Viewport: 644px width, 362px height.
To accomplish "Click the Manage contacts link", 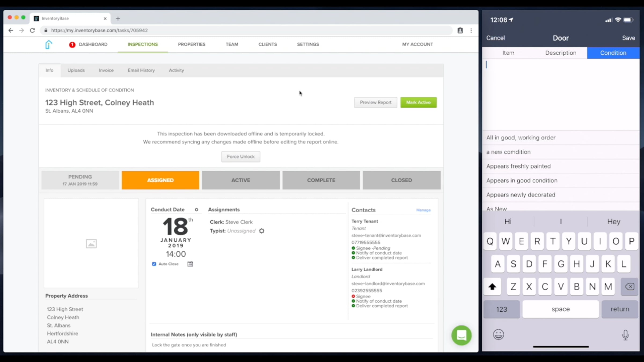I will click(423, 210).
